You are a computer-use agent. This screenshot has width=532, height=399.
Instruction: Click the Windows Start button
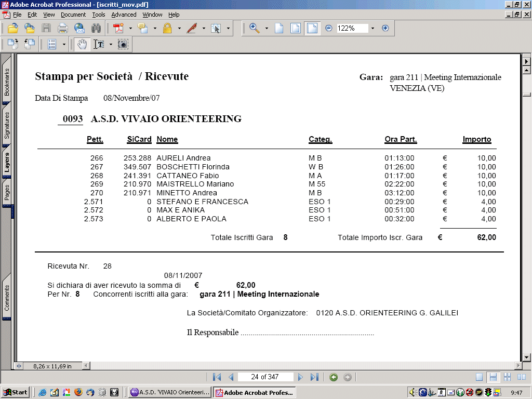(x=15, y=392)
